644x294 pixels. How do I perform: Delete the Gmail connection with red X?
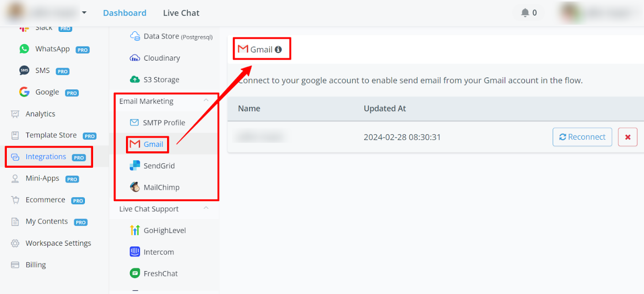(x=628, y=137)
